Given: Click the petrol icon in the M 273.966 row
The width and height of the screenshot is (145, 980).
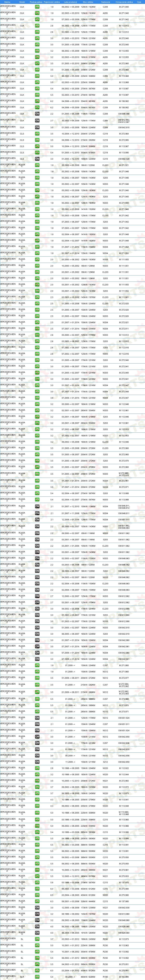Looking at the screenshot, I should tap(37, 699).
